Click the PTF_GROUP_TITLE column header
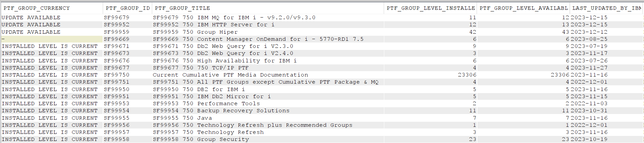 click(x=268, y=8)
